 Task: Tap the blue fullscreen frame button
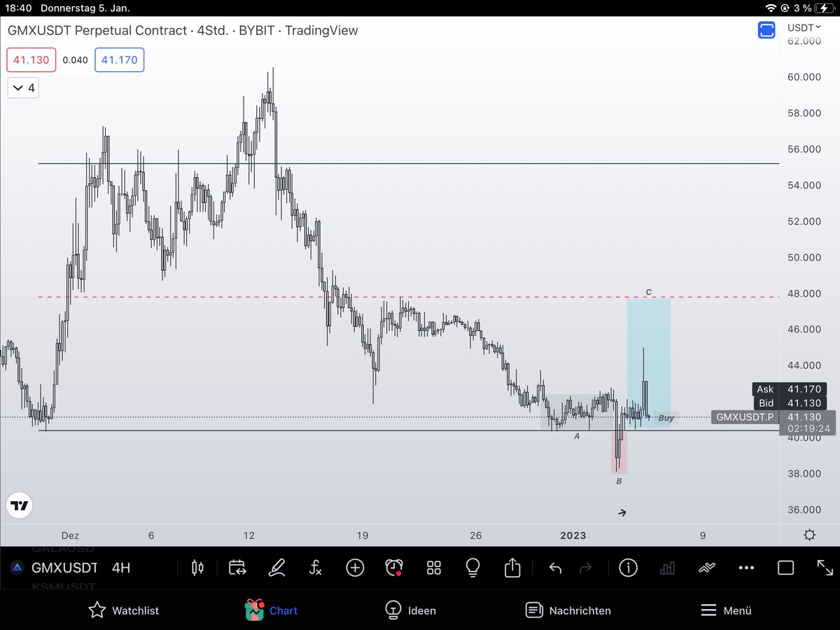[767, 30]
